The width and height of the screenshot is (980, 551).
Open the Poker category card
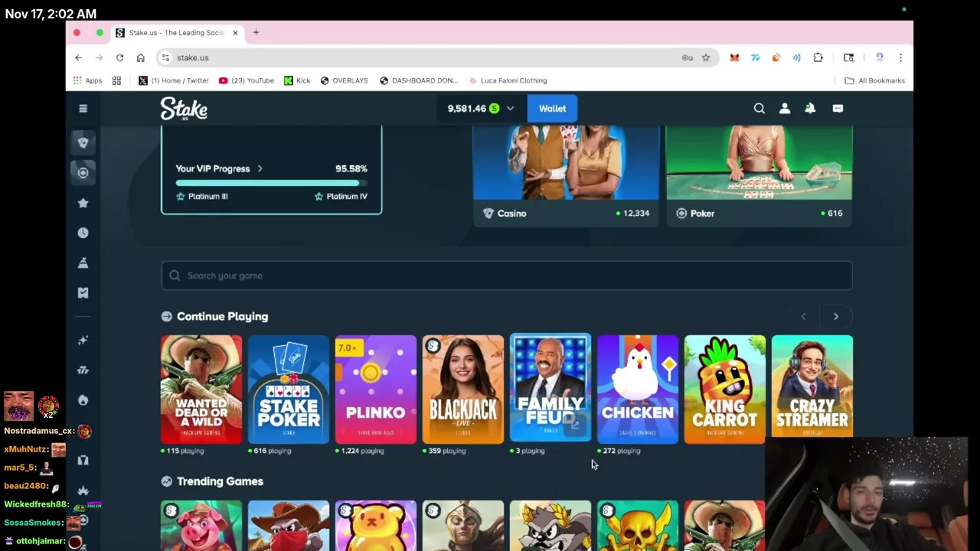tap(759, 176)
